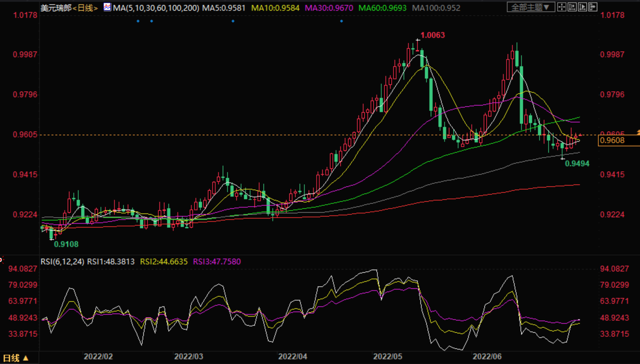Select the MA10 yellow legend value
Viewport: 640px width, 364px height.
coord(275,8)
